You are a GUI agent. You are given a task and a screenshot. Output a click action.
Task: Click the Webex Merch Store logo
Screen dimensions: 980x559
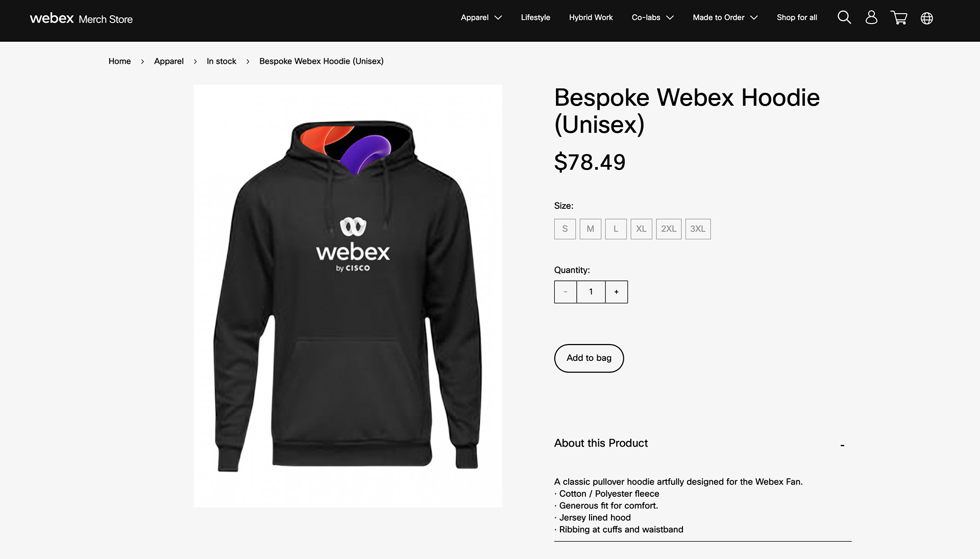click(x=81, y=19)
